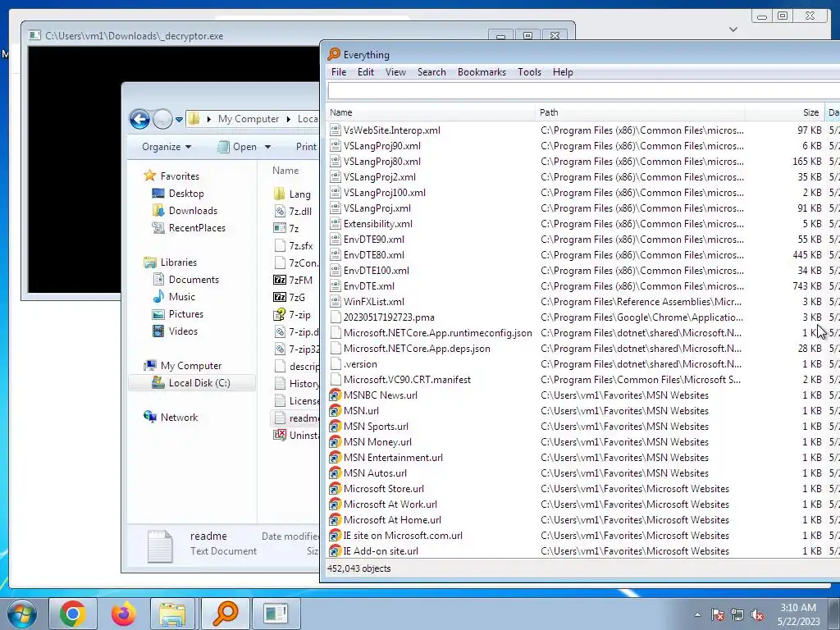Sort results by Name column header
The width and height of the screenshot is (840, 630).
coord(430,112)
